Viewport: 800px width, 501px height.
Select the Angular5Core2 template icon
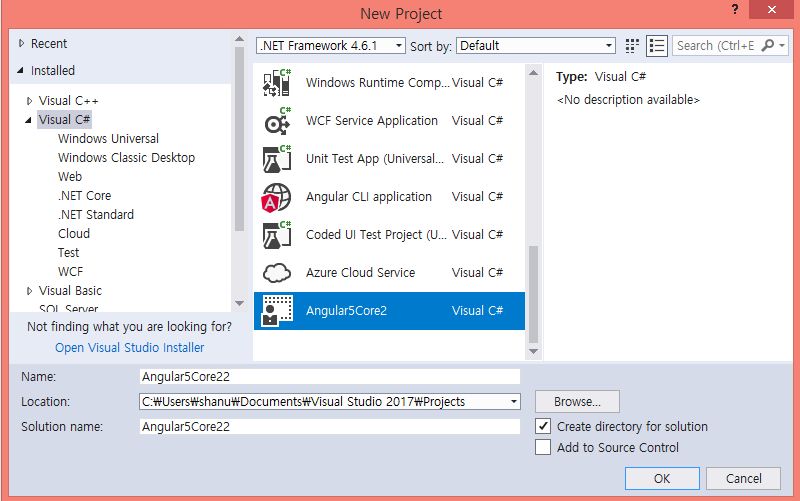pyautogui.click(x=277, y=311)
